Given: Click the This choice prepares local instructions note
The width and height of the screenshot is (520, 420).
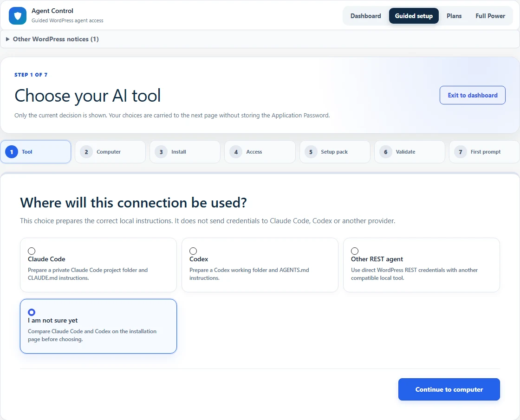Looking at the screenshot, I should (208, 221).
